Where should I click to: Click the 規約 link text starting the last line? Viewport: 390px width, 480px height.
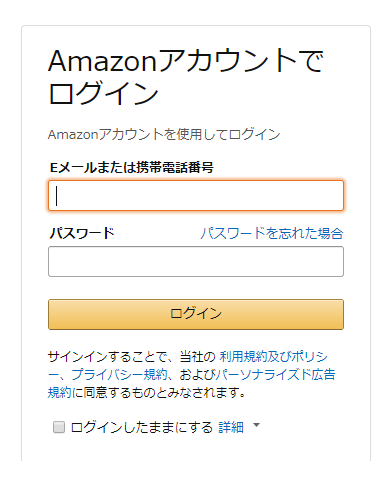pyautogui.click(x=60, y=392)
